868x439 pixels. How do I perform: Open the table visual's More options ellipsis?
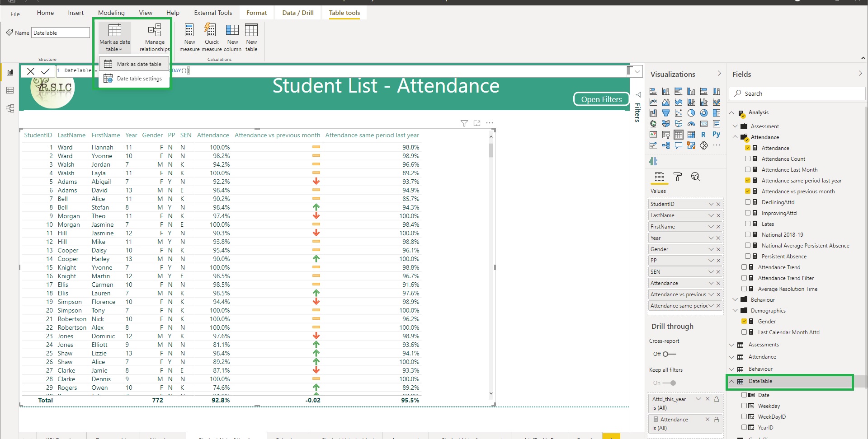coord(490,123)
